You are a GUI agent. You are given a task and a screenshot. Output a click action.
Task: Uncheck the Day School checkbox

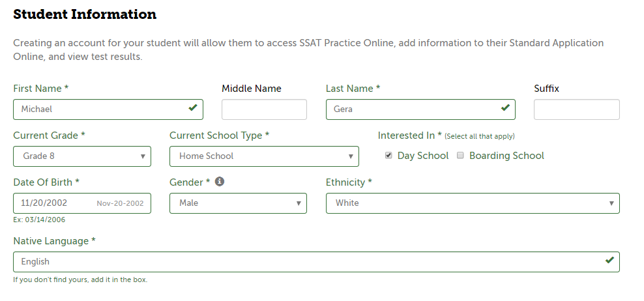(388, 155)
